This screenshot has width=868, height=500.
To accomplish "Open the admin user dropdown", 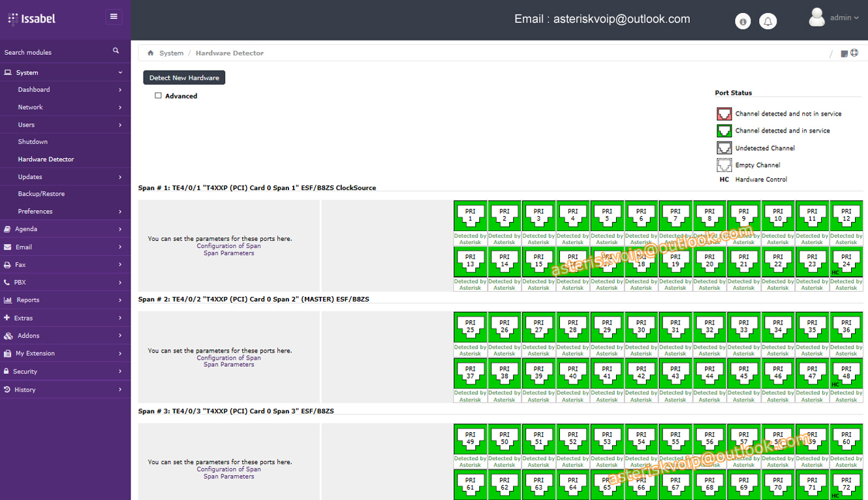I will coord(835,18).
